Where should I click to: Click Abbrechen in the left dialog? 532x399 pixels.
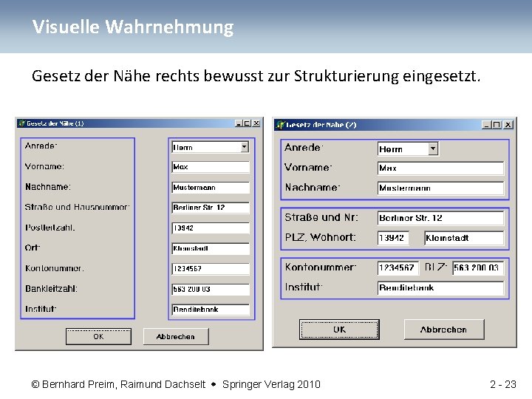pyautogui.click(x=176, y=337)
